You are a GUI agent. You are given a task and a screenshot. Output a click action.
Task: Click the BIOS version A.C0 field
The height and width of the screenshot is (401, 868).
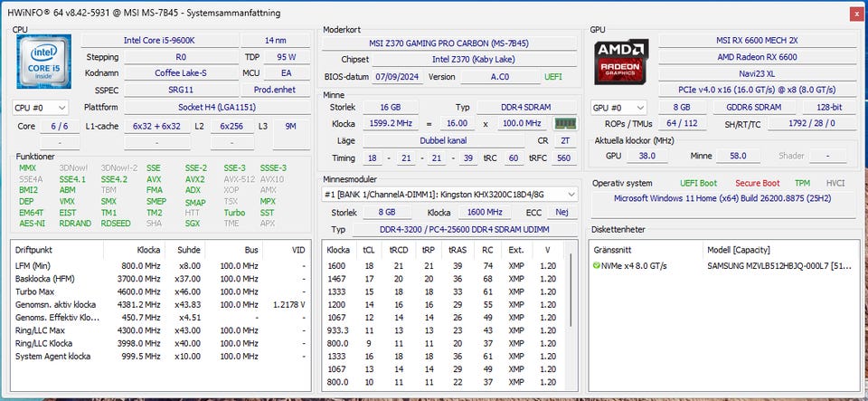click(500, 77)
